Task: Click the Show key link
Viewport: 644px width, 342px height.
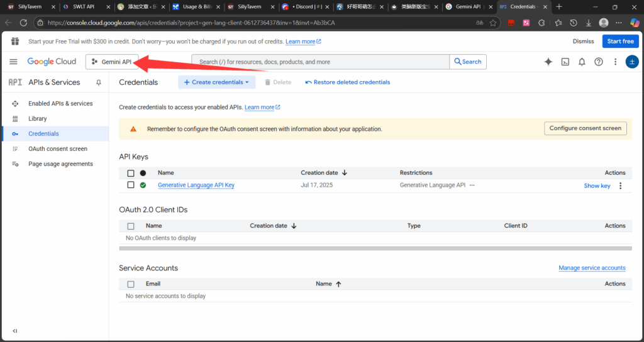Action: pos(597,185)
